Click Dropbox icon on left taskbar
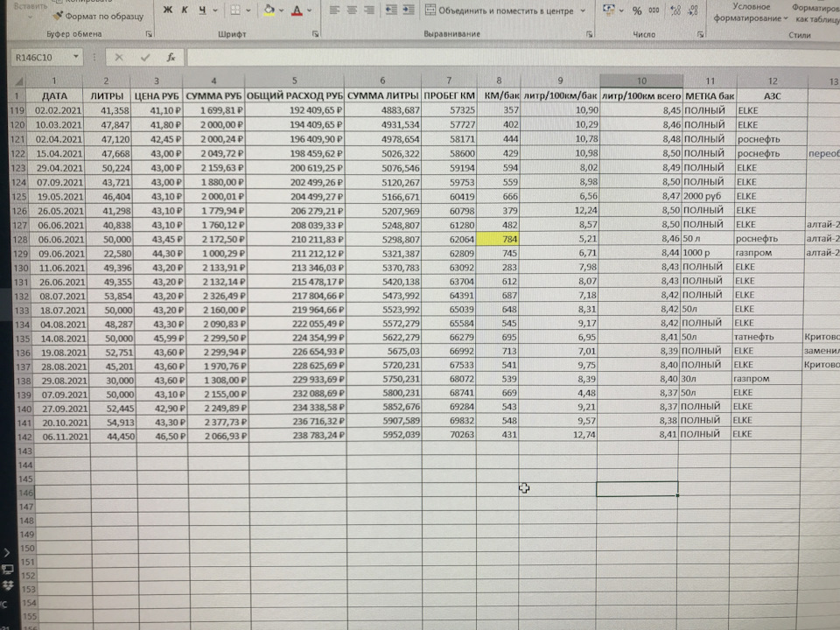 (x=8, y=585)
